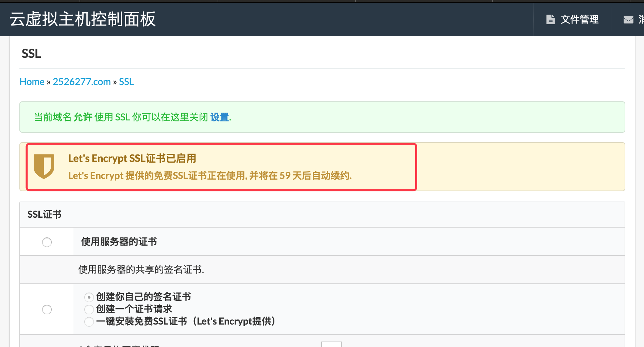Open the 设置 link in green banner
Screen dimensions: 644x347
click(219, 117)
